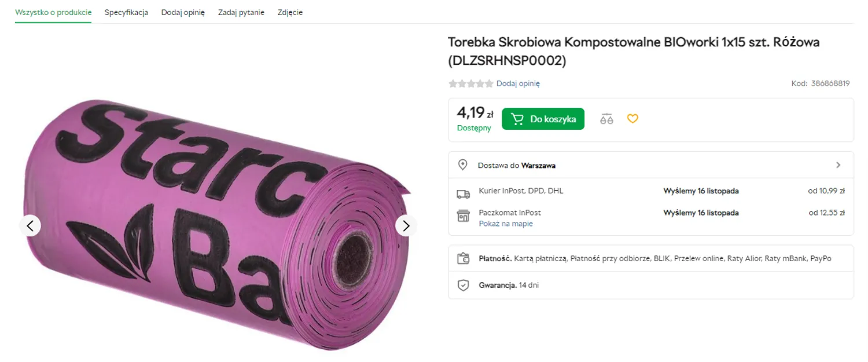Click the courier truck icon
This screenshot has height=362, width=868.
pos(464,194)
